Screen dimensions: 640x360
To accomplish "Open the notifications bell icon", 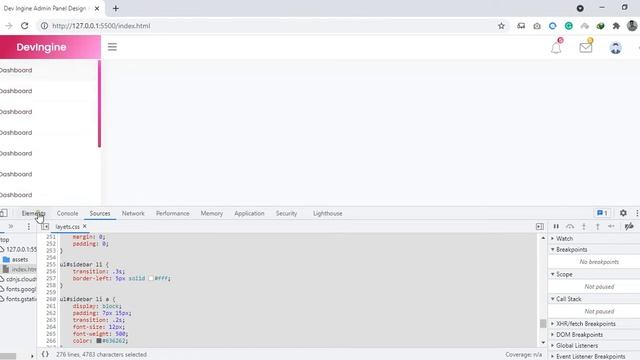I will click(x=556, y=47).
